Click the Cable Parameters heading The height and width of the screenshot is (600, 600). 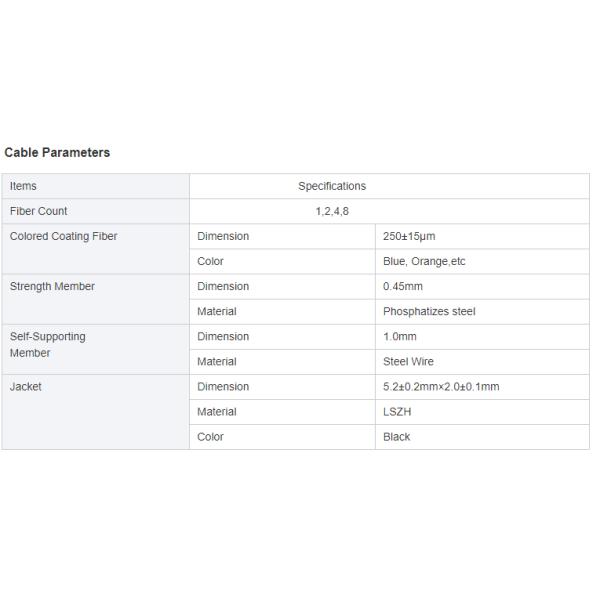pos(57,153)
